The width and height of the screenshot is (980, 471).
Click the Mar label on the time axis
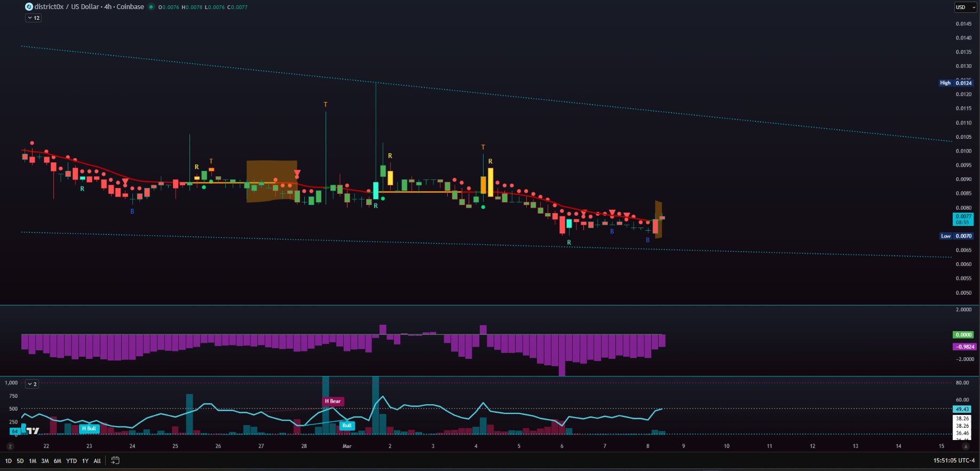[x=347, y=446]
